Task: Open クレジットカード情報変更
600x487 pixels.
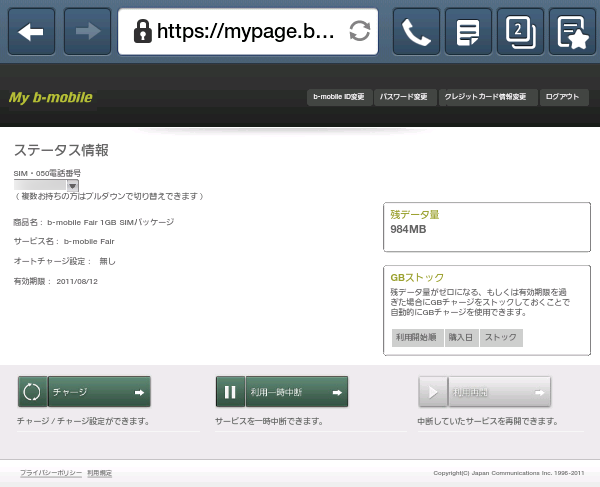Action: point(488,97)
